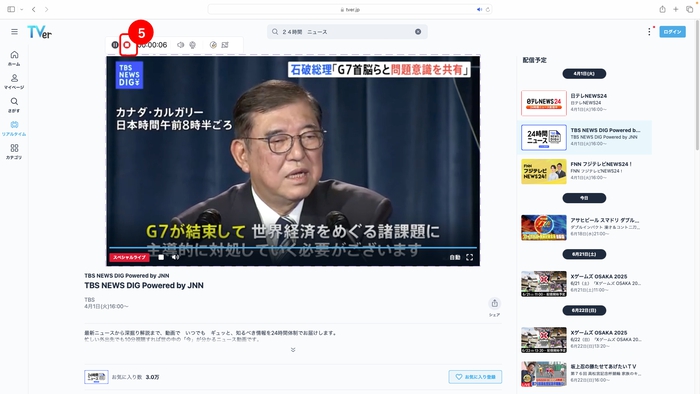Screen dimensions: 700x394
Task: Show the Safari tab overview
Action: pos(689,9)
